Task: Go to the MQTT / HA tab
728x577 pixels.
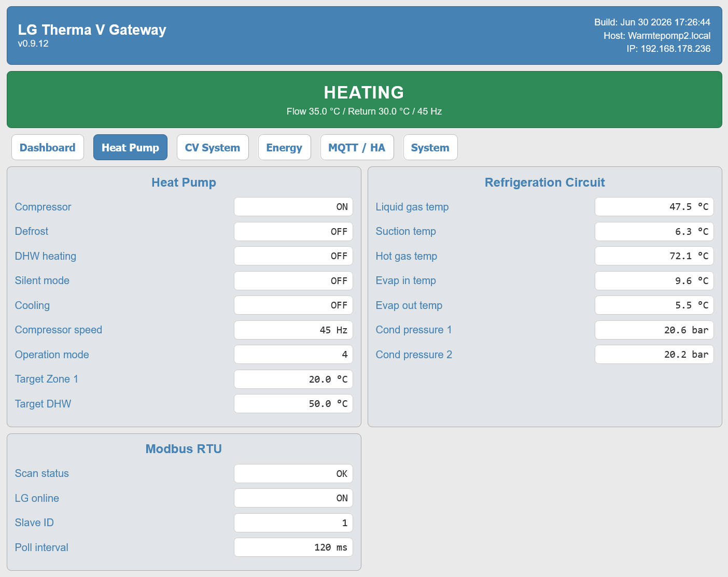Action: pyautogui.click(x=357, y=147)
